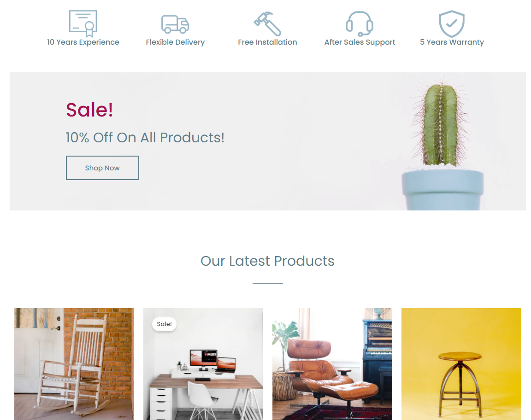
Task: Click the 10 Years Experience label
Action: tap(83, 42)
